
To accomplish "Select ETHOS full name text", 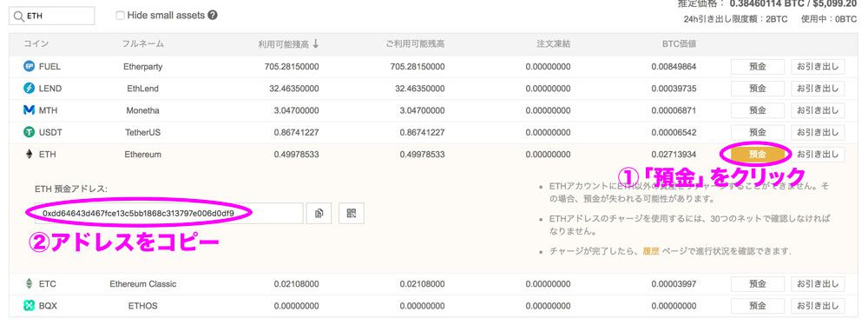I will 143,306.
